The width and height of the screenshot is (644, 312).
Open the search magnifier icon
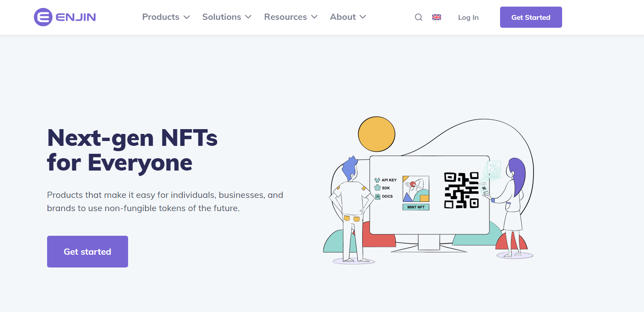click(419, 17)
